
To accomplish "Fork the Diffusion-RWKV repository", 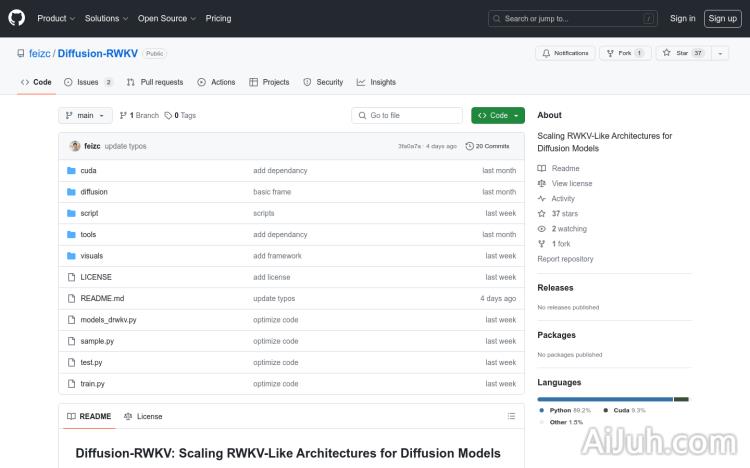I will point(619,53).
